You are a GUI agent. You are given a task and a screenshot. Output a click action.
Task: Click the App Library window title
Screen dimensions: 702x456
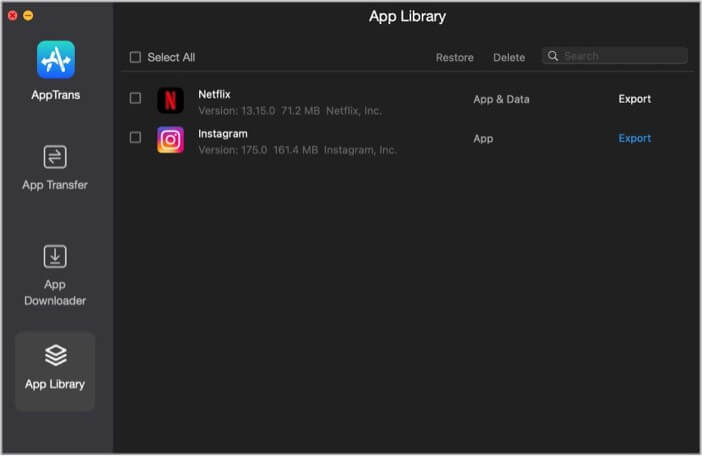tap(407, 17)
